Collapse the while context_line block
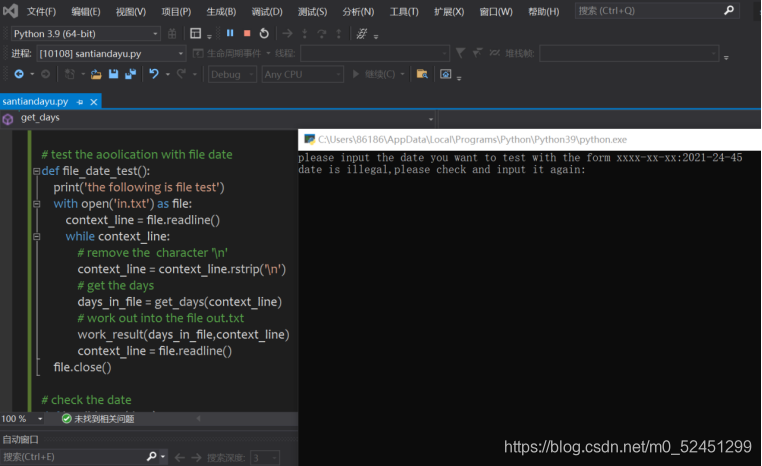 tap(36, 237)
